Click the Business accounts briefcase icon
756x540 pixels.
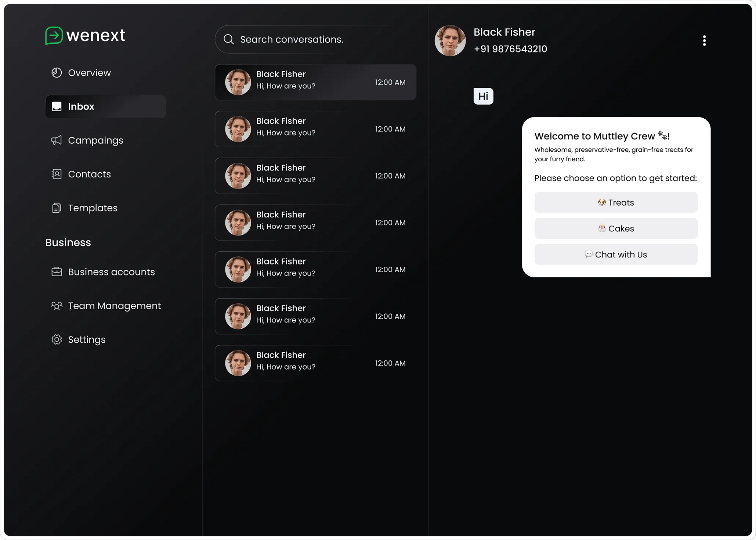[x=57, y=272]
